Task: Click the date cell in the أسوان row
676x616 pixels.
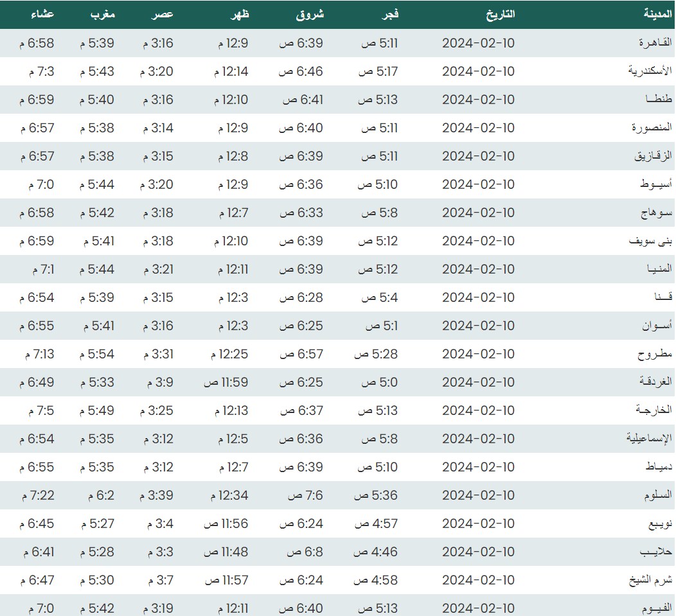Action: 478,326
